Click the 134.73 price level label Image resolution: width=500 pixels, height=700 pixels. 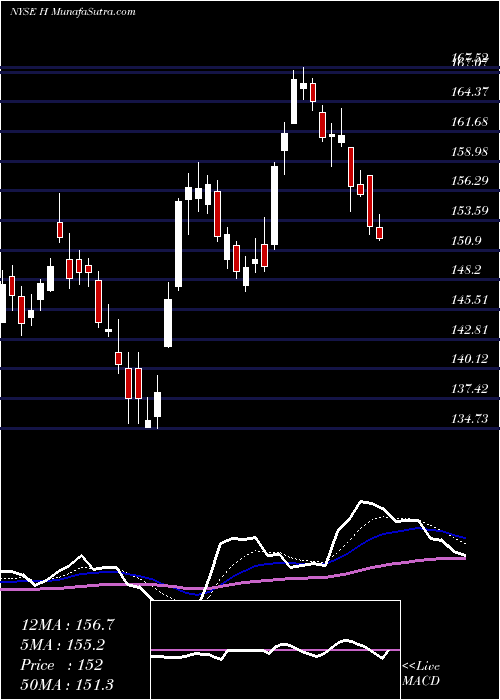470,419
